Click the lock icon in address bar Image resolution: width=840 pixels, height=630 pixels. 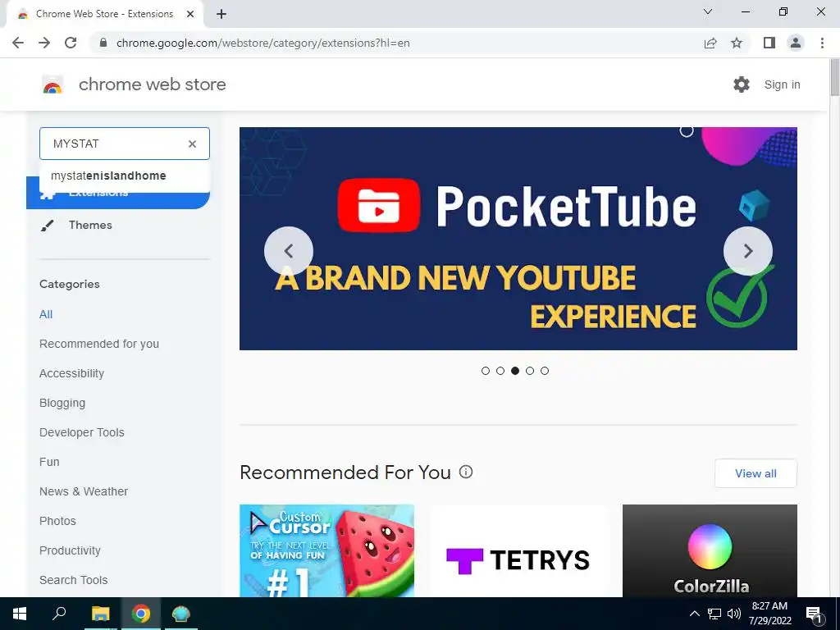(x=103, y=43)
